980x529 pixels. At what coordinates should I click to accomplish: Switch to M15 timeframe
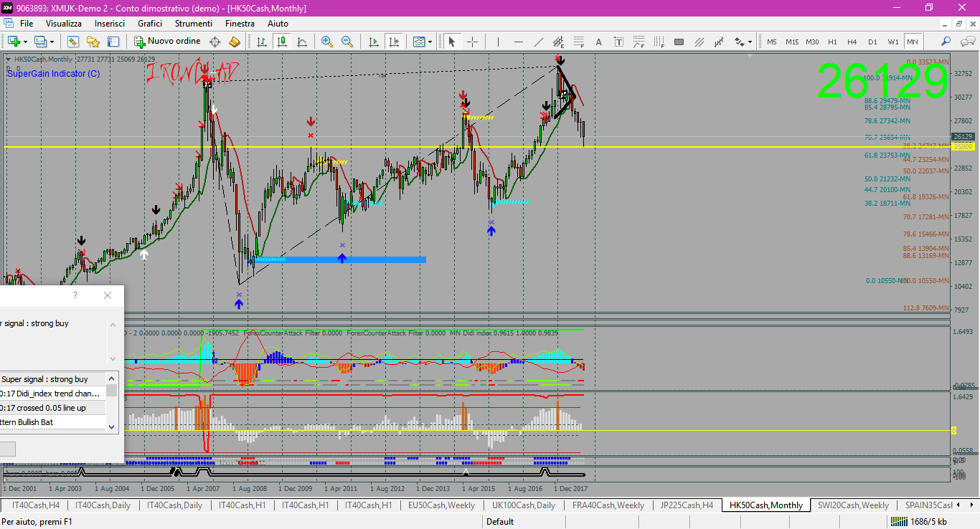point(792,42)
